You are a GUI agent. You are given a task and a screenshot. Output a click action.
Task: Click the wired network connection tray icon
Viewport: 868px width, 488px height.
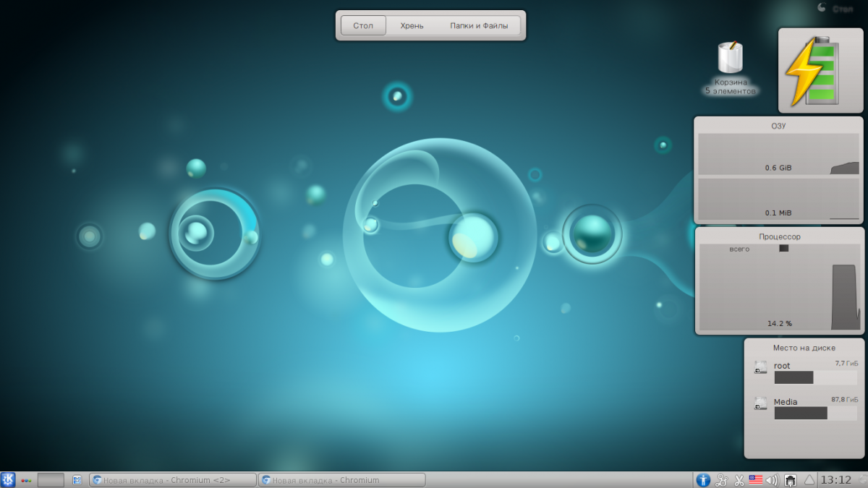click(791, 479)
